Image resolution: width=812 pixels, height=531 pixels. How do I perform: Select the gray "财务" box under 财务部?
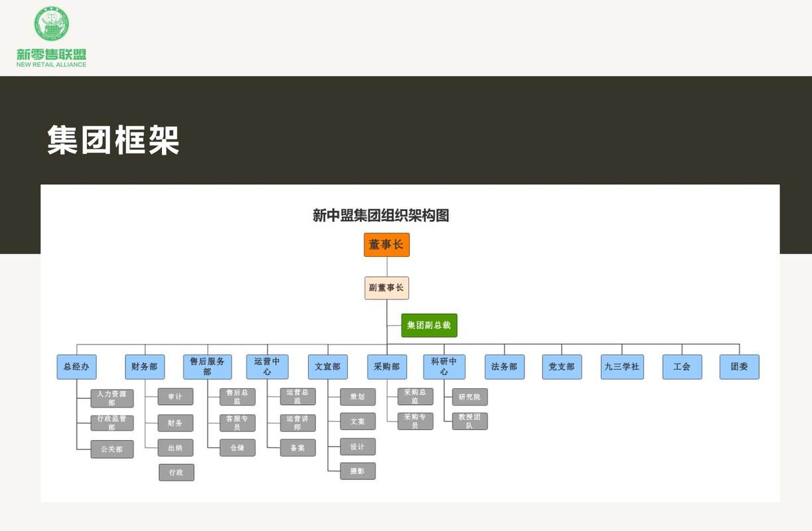pos(175,423)
